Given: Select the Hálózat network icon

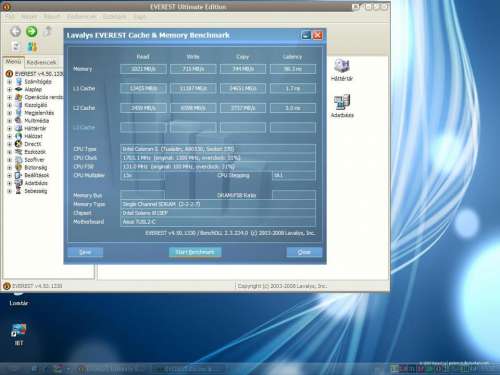Looking at the screenshot, I should (x=19, y=136).
